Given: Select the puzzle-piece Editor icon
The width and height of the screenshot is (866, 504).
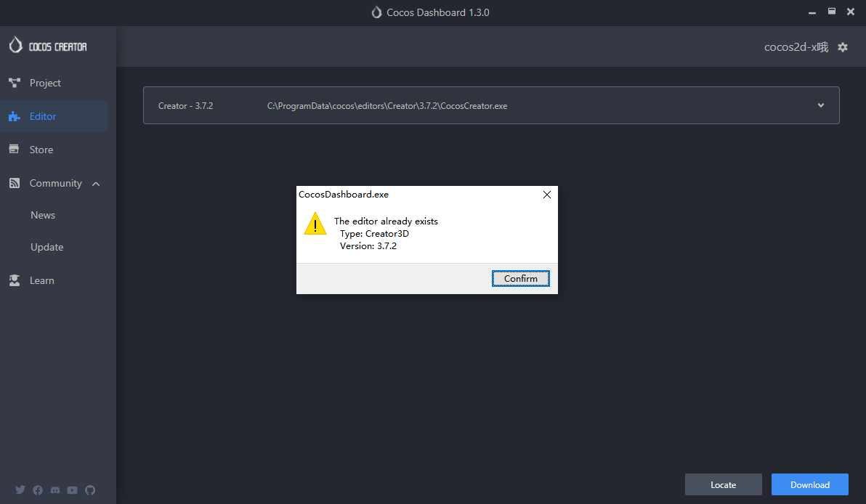Looking at the screenshot, I should [15, 116].
